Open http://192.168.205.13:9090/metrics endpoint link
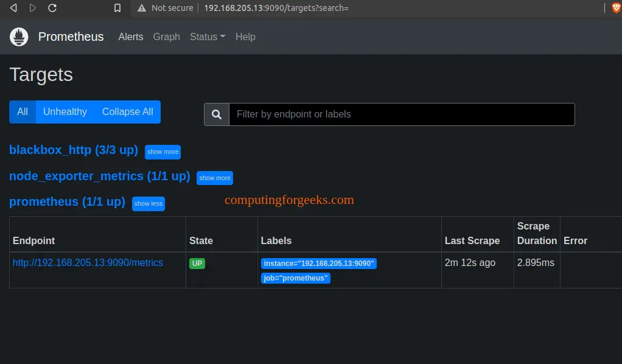The image size is (622, 364). point(88,263)
